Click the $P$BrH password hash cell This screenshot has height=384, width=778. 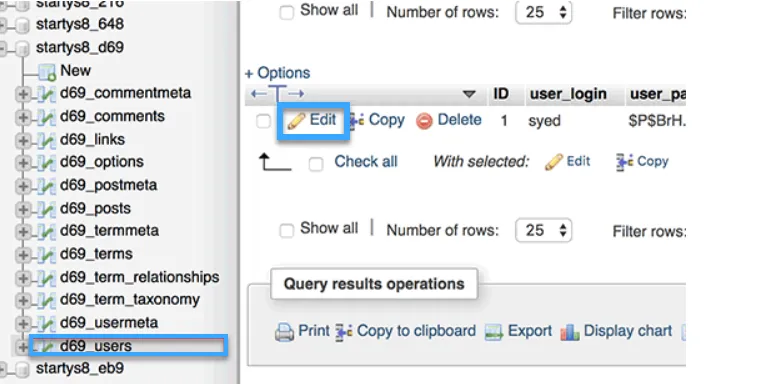657,121
